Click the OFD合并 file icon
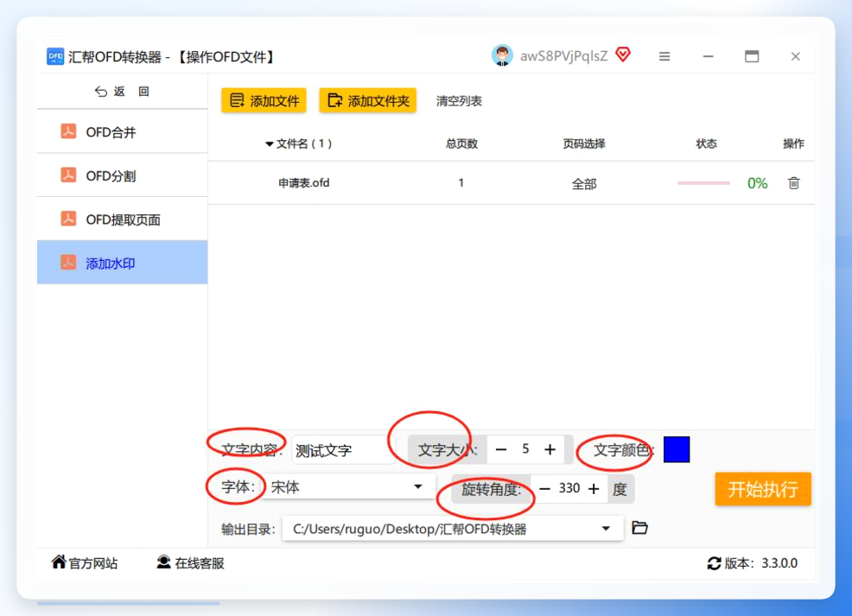 (x=68, y=131)
